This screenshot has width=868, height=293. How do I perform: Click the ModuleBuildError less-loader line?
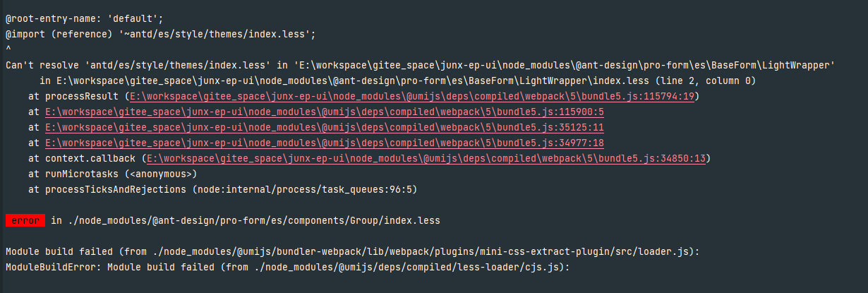287,267
